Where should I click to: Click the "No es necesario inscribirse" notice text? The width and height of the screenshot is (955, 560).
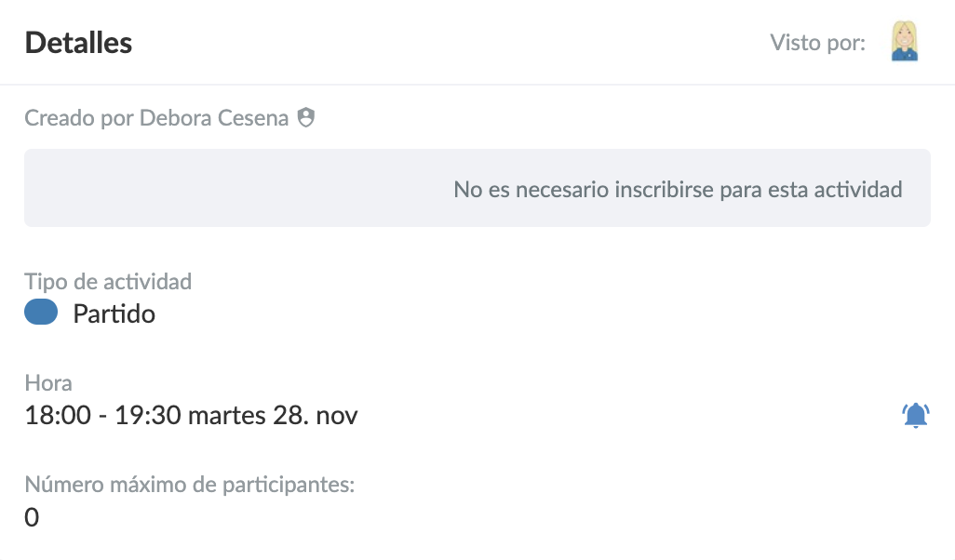pos(678,190)
